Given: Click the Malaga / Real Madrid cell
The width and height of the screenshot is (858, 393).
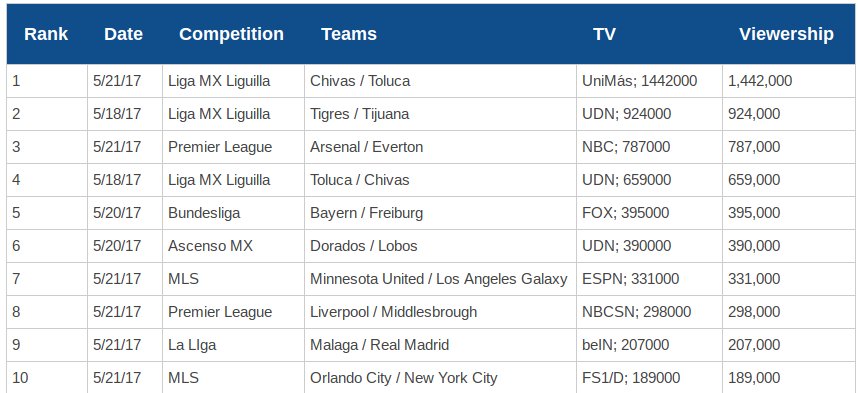Looking at the screenshot, I should pyautogui.click(x=440, y=345).
